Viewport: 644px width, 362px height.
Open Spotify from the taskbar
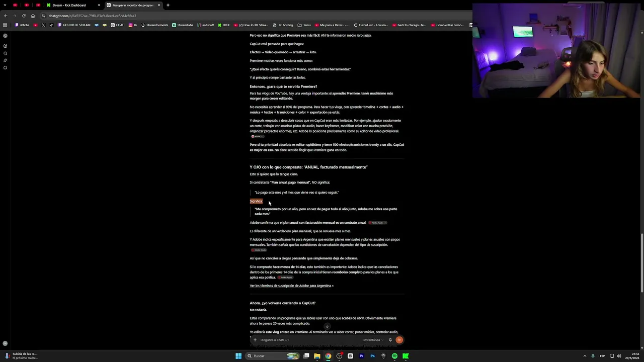click(x=394, y=356)
